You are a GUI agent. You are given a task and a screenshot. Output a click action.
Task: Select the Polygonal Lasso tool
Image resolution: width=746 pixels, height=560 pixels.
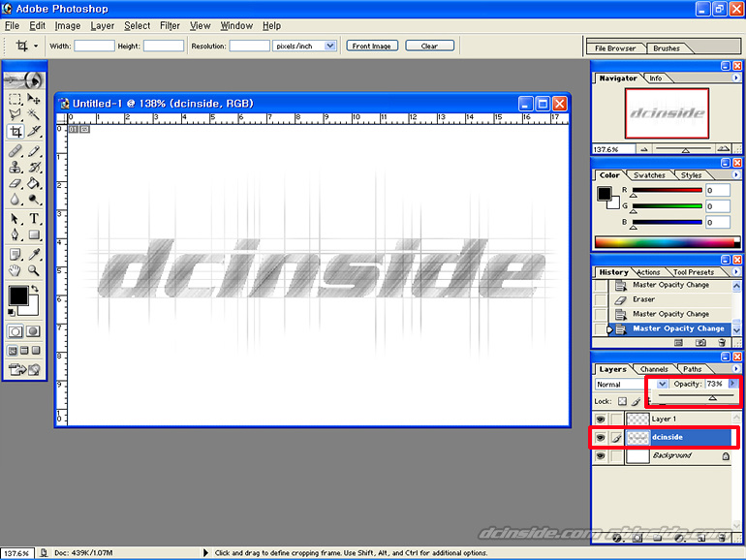point(16,114)
